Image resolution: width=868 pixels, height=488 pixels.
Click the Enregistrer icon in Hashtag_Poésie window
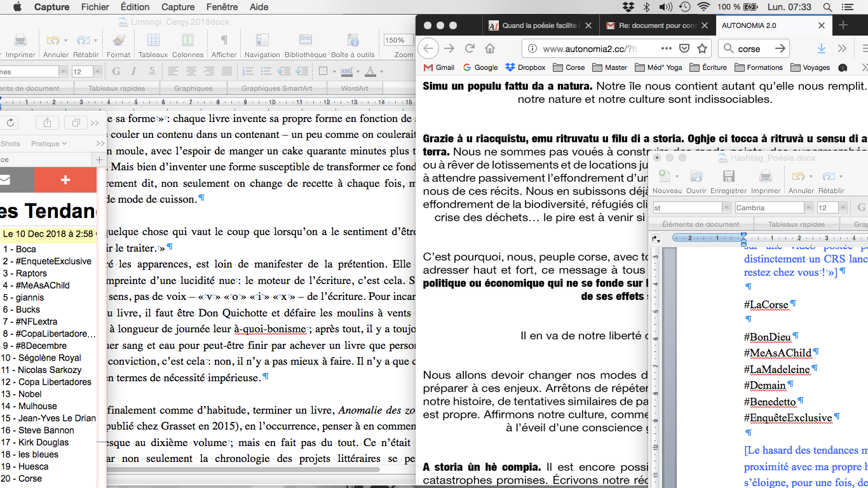pos(729,177)
